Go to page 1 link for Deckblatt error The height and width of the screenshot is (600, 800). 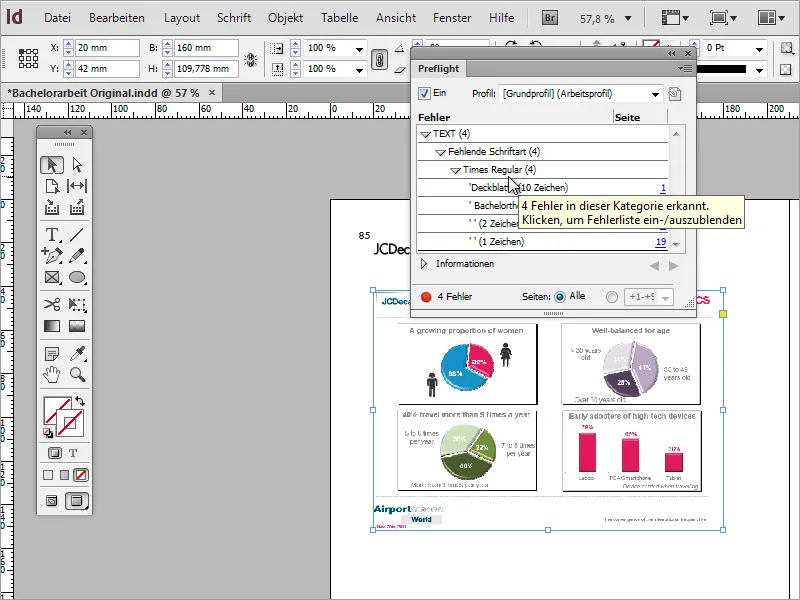pos(663,188)
